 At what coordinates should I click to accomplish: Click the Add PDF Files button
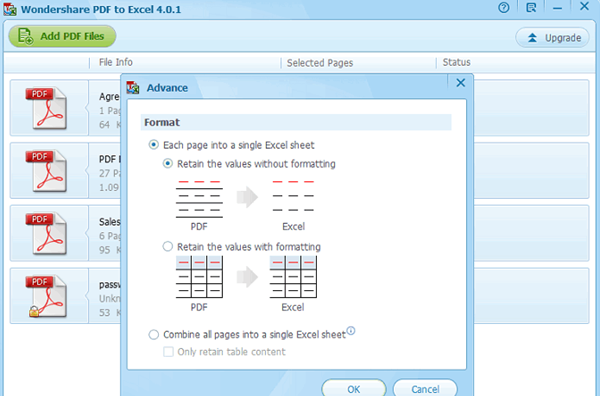pyautogui.click(x=62, y=36)
